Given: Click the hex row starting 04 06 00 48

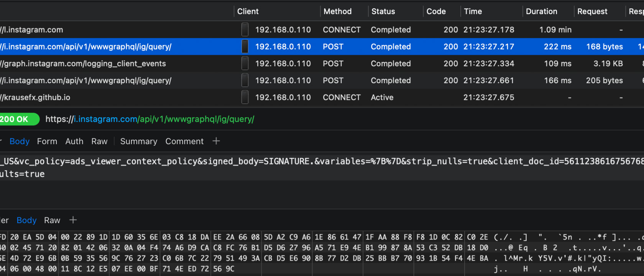Looking at the screenshot, I should [x=117, y=269].
